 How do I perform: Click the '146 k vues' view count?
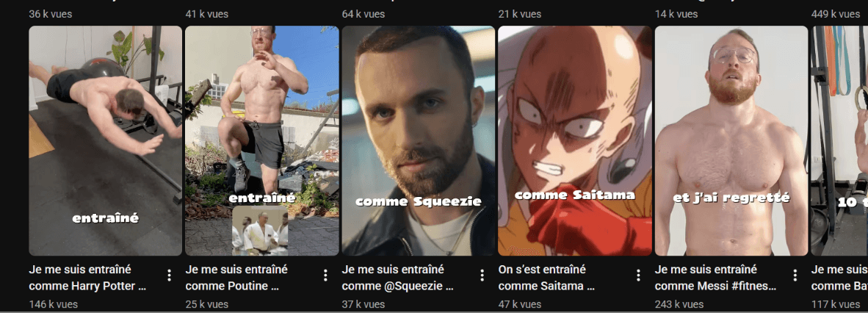point(53,304)
